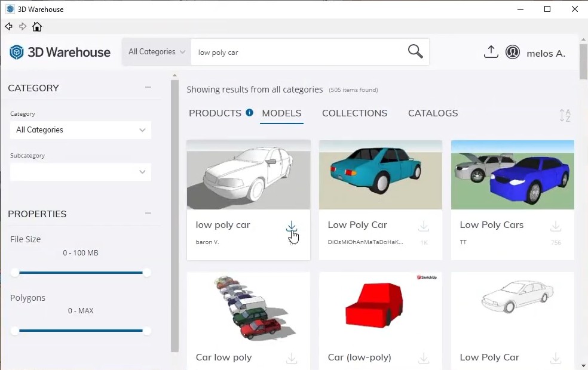Open the upload model icon
588x370 pixels.
pyautogui.click(x=491, y=52)
